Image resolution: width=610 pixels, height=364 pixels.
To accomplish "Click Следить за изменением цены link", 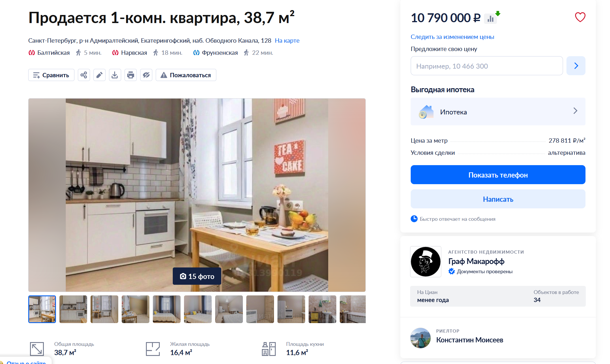I will click(452, 37).
